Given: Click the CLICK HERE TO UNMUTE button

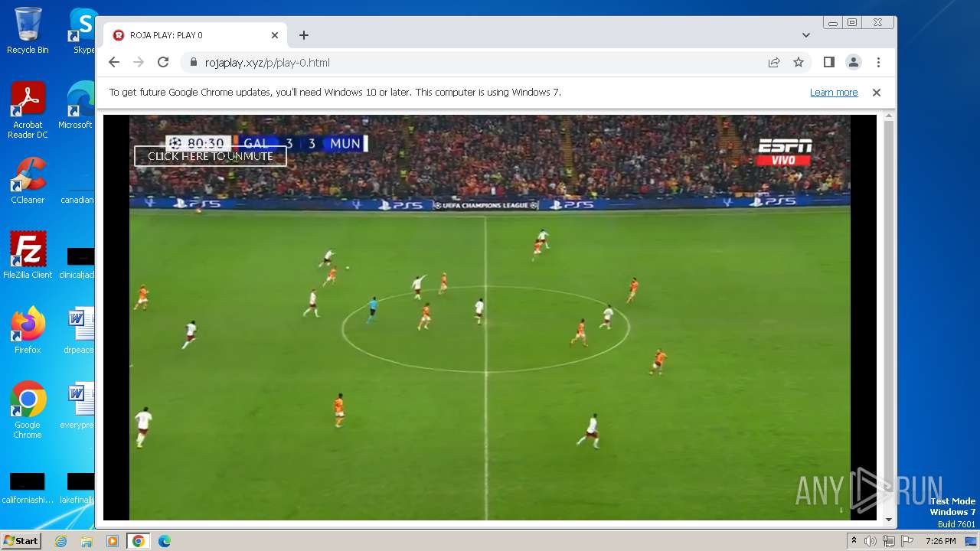Looking at the screenshot, I should click(211, 156).
